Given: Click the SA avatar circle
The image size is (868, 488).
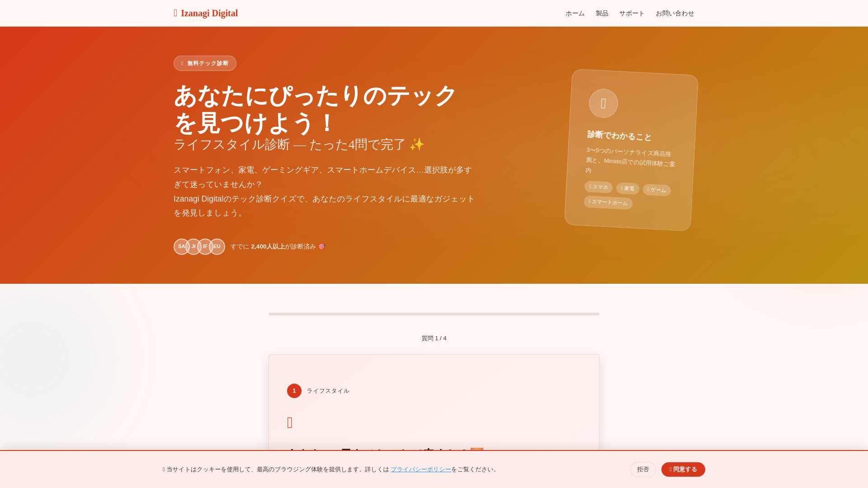Looking at the screenshot, I should [181, 247].
